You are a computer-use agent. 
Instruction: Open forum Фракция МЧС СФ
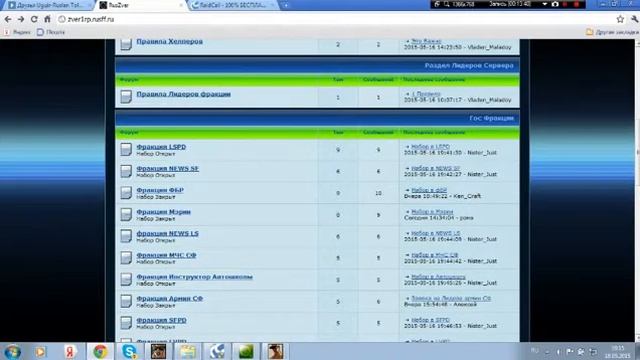click(x=166, y=256)
